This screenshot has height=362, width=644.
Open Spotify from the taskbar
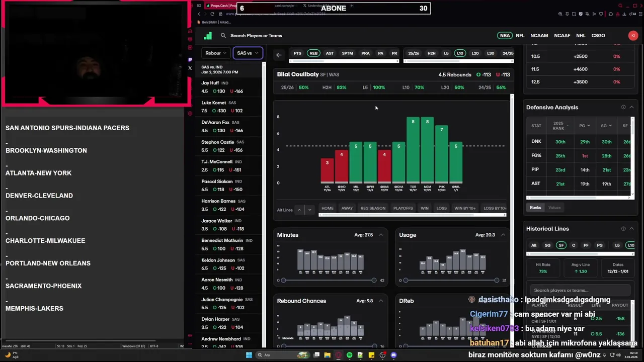[349, 355]
